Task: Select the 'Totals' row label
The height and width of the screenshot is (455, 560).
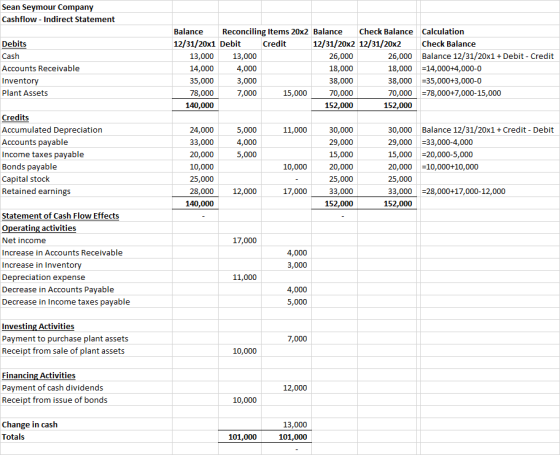Action: pos(13,437)
